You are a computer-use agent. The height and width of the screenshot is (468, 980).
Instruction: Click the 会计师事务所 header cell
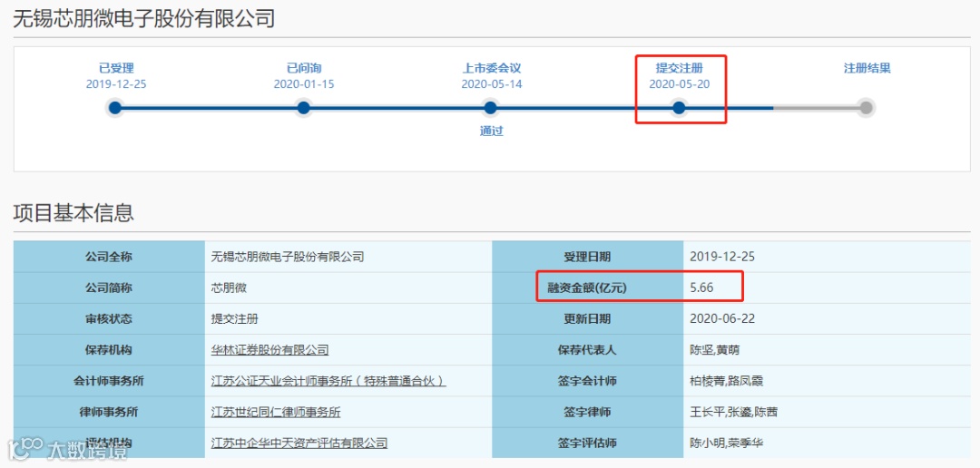tap(109, 381)
